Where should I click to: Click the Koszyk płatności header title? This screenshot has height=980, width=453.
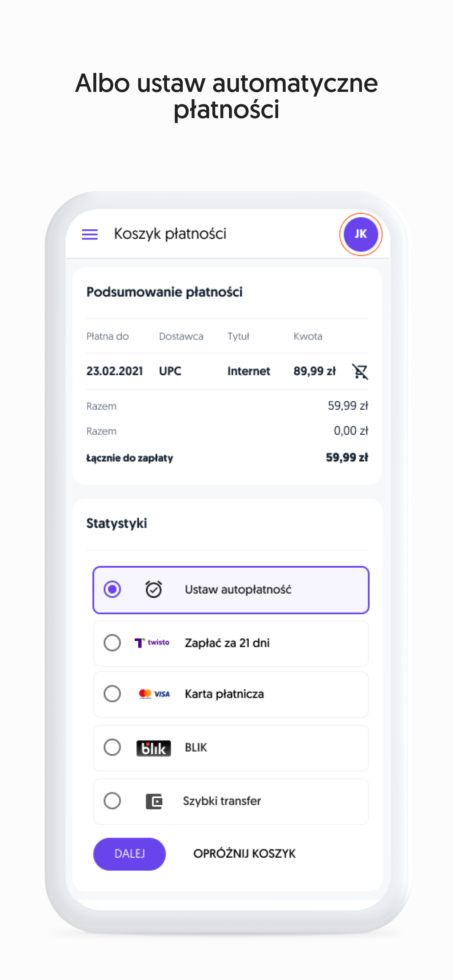coord(170,234)
